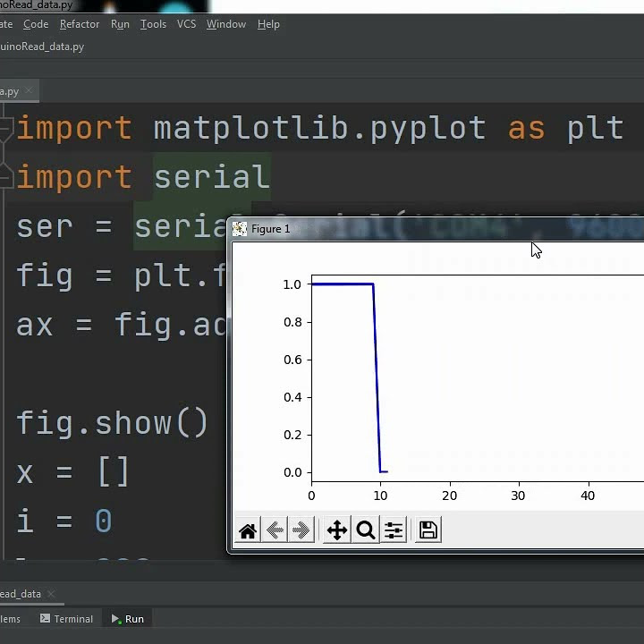Switch to the Run tool window

pos(128,619)
